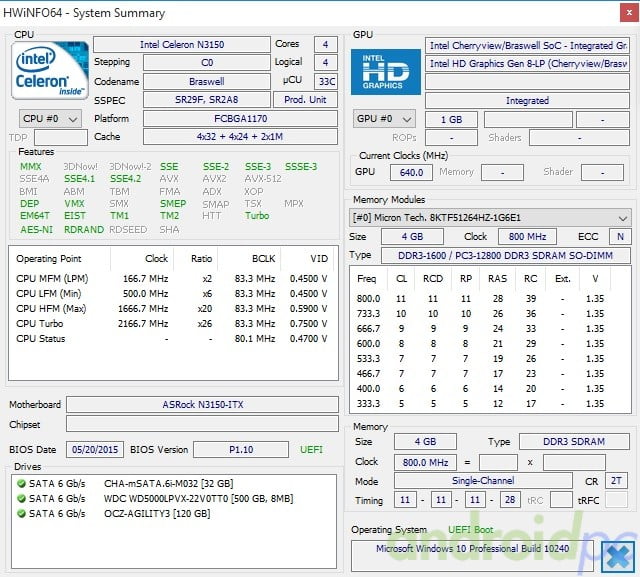Click the CR value 2T
The width and height of the screenshot is (640, 577).
616,481
